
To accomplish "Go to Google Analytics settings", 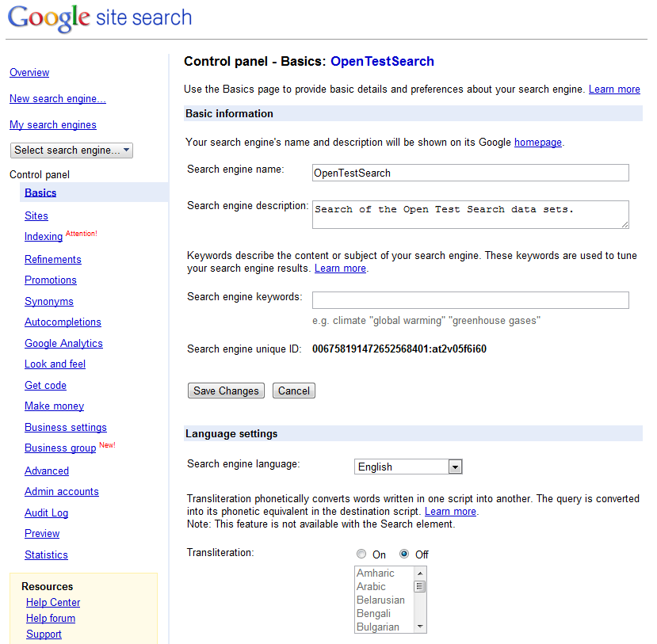I will [x=63, y=343].
